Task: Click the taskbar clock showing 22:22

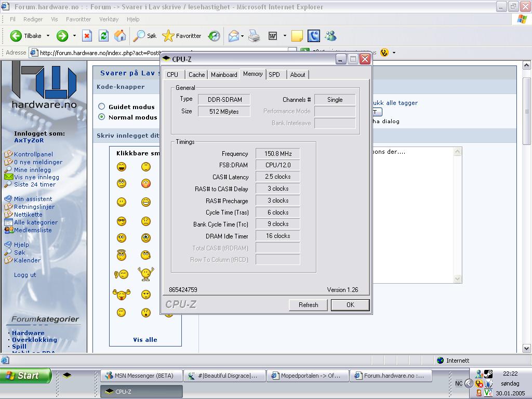Action: click(x=510, y=374)
